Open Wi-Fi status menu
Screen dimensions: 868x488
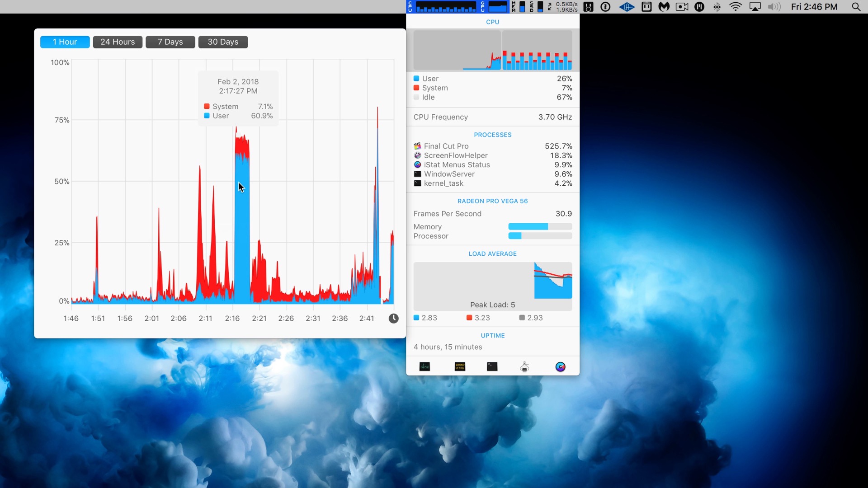(736, 7)
